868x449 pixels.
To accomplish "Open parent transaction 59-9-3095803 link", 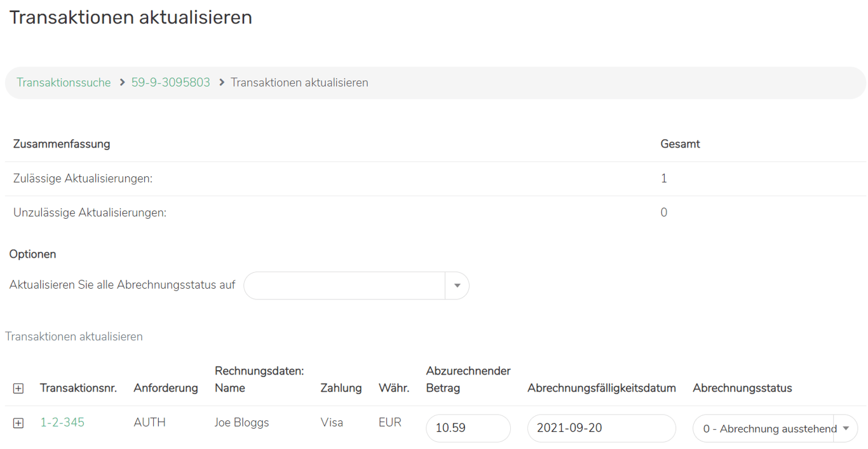I will coord(170,83).
